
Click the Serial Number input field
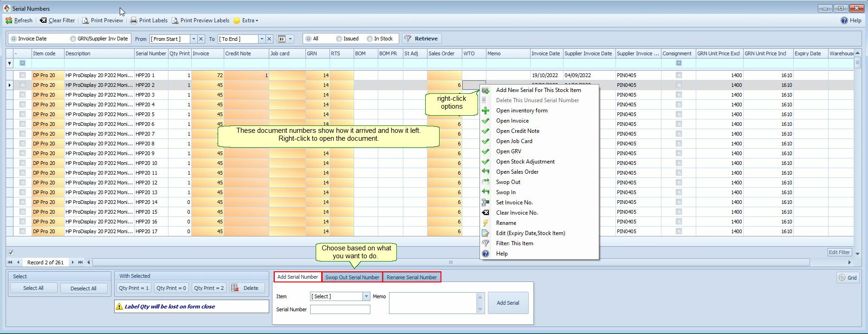[x=340, y=309]
